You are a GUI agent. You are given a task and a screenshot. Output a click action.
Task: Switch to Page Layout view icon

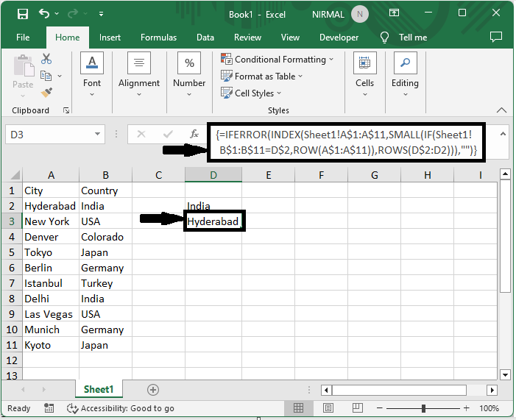[328, 408]
